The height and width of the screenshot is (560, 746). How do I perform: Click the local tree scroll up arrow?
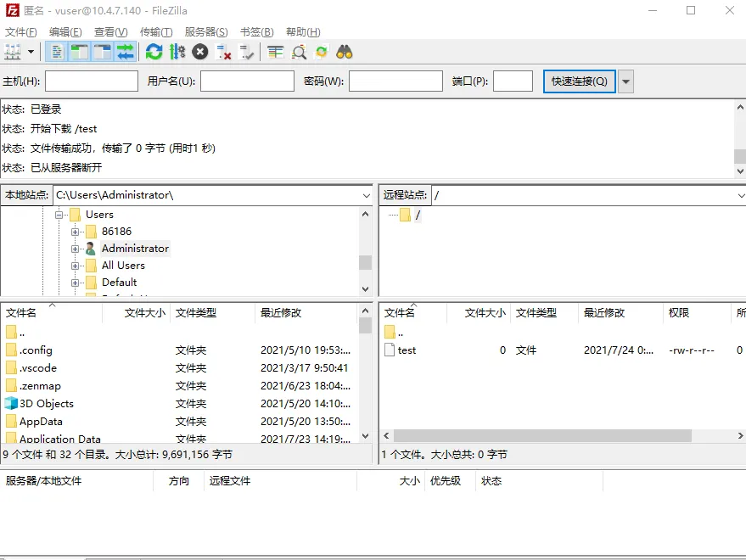366,214
